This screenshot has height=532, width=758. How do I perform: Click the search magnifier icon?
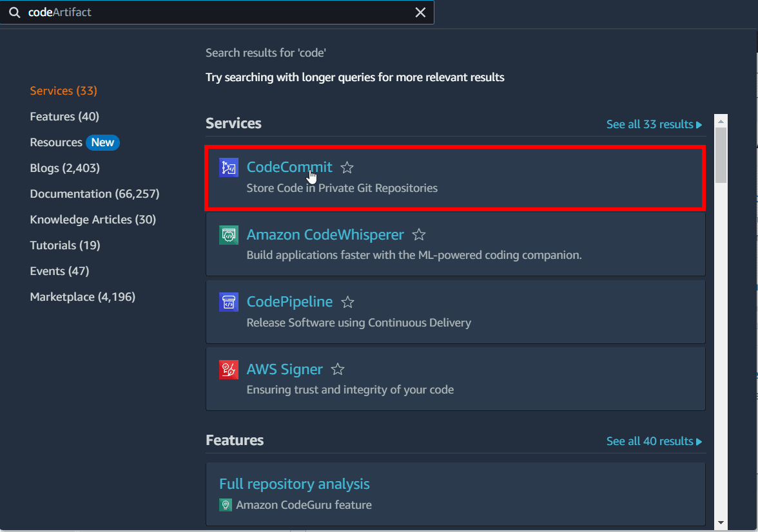click(14, 12)
